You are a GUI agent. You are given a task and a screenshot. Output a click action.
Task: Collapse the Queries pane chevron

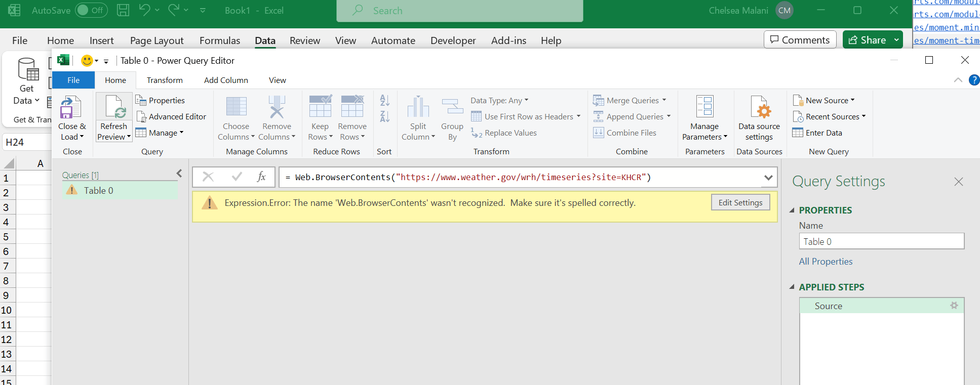[179, 174]
